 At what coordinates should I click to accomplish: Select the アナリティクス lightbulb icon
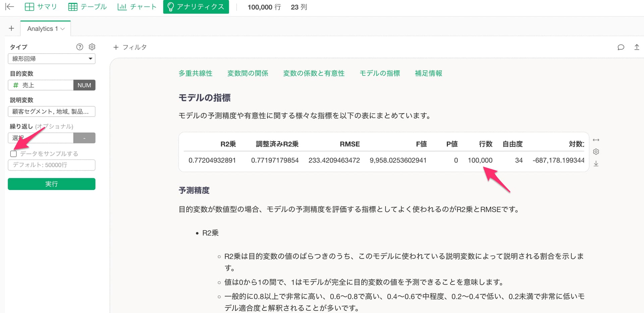196,6
